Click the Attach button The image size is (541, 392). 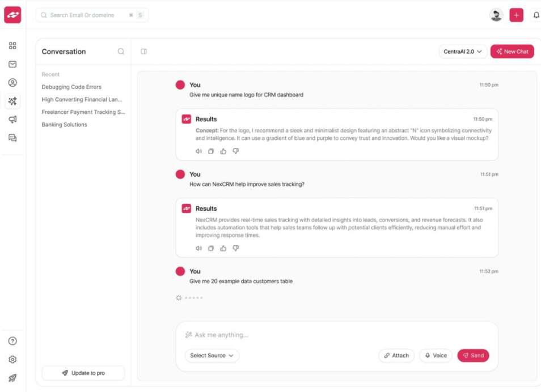(396, 355)
